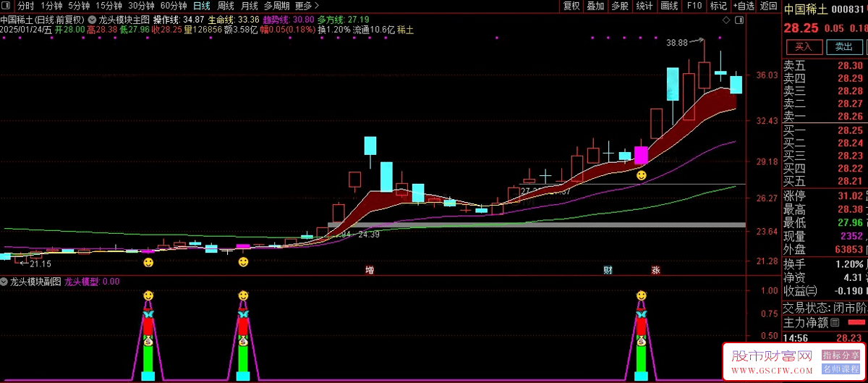This screenshot has width=868, height=383.
Task: Click the 财 event marker below the chart
Action: [608, 270]
